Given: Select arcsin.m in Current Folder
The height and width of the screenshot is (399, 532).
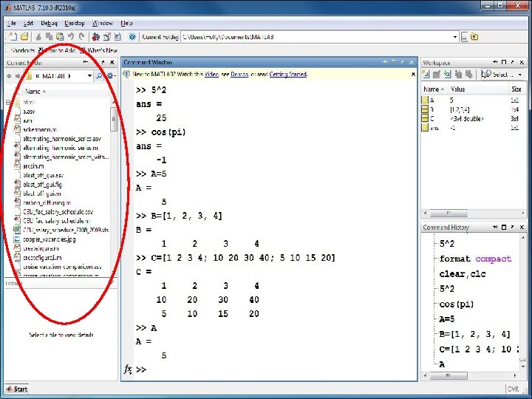Looking at the screenshot, I should (x=33, y=166).
